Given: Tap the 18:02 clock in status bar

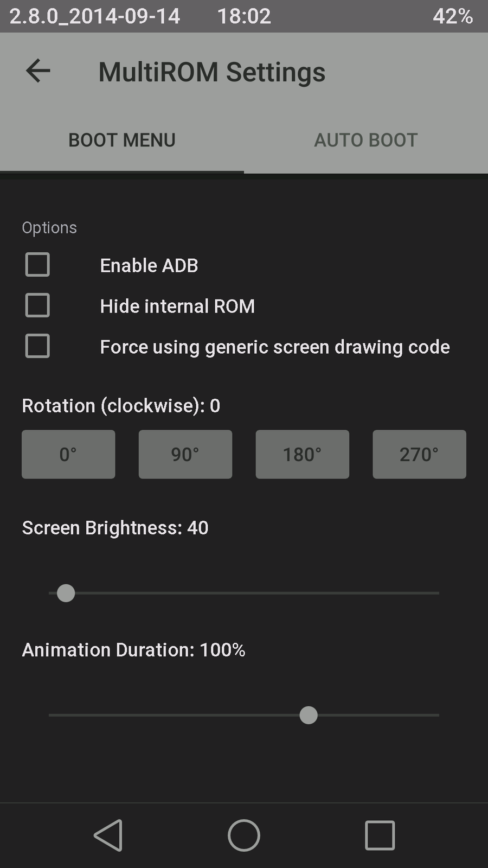Looking at the screenshot, I should (x=244, y=16).
